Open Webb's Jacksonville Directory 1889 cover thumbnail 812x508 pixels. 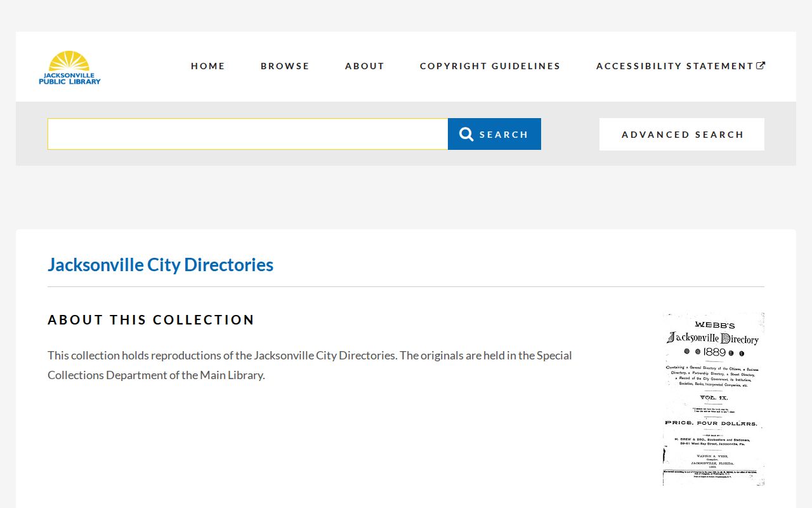coord(714,399)
